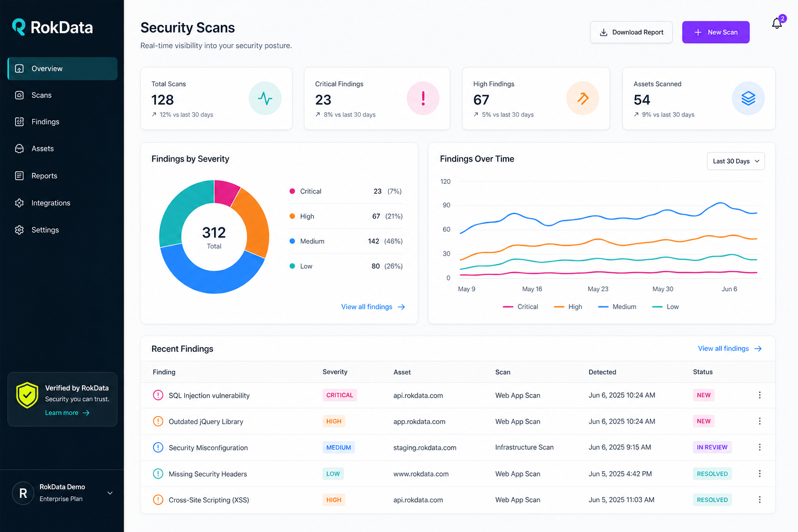Click the Critical legend dot in severity list
The image size is (798, 532).
(292, 191)
